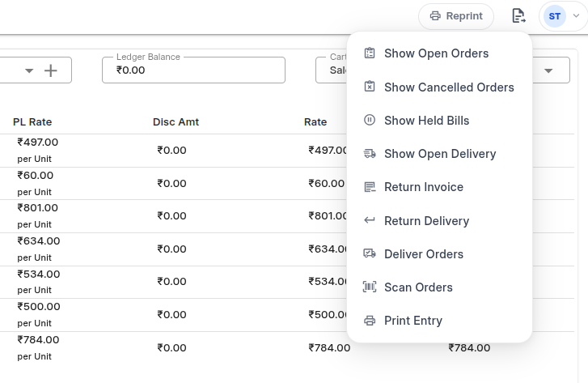Viewport: 588px width, 383px height.
Task: Click the Rate column header
Action: [x=315, y=122]
